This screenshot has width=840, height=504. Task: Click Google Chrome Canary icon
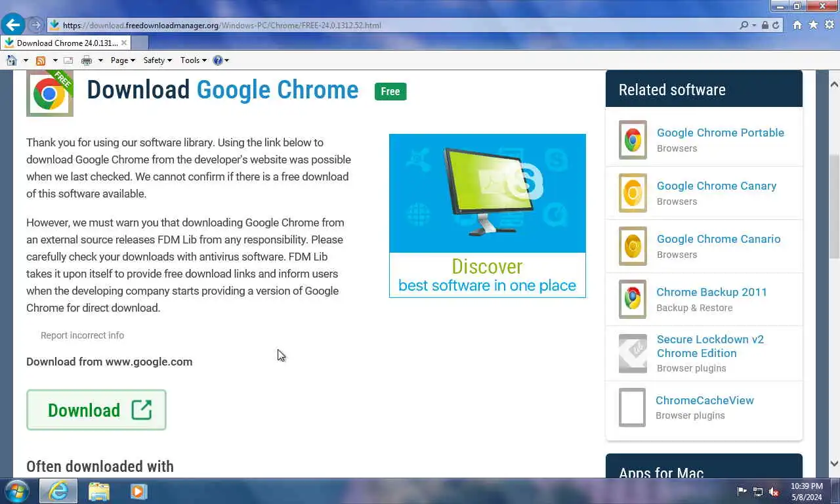[x=633, y=193]
